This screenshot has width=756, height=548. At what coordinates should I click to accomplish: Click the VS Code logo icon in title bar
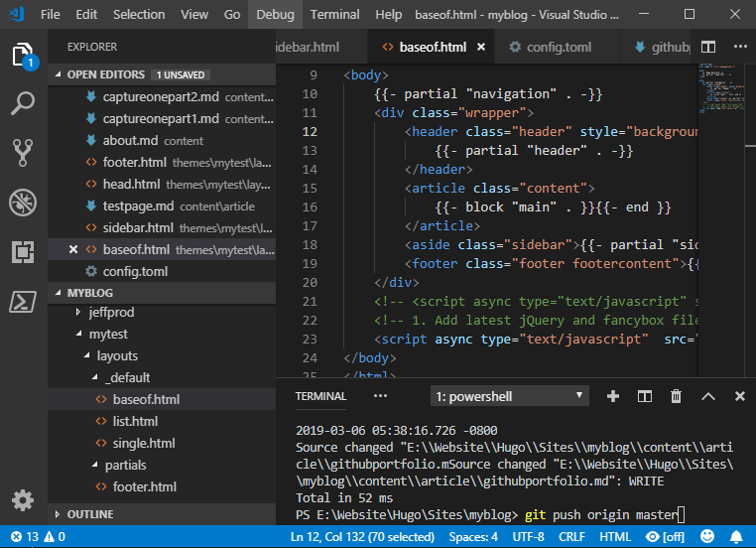point(16,14)
